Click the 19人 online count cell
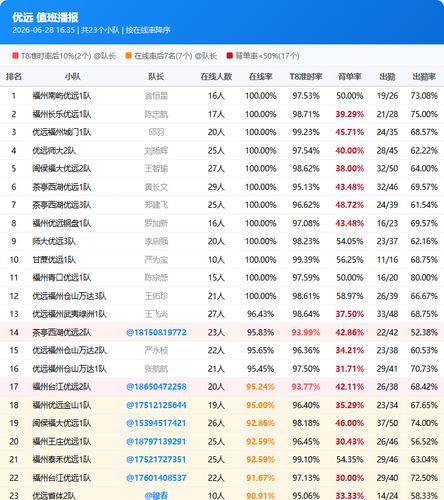 click(216, 405)
